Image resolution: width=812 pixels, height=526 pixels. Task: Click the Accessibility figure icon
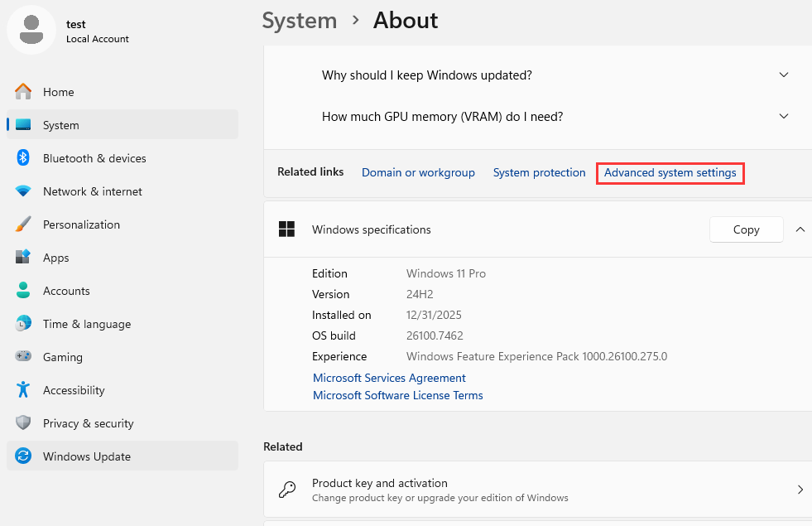pos(23,390)
